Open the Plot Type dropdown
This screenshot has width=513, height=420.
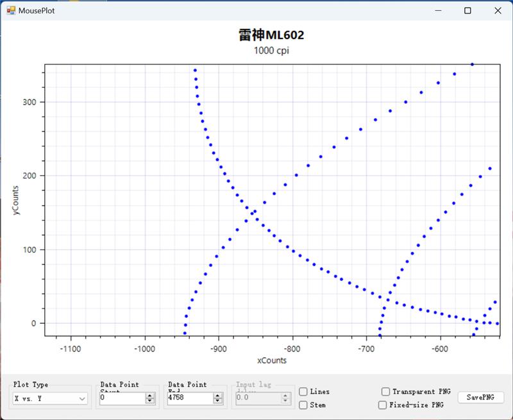coord(51,399)
